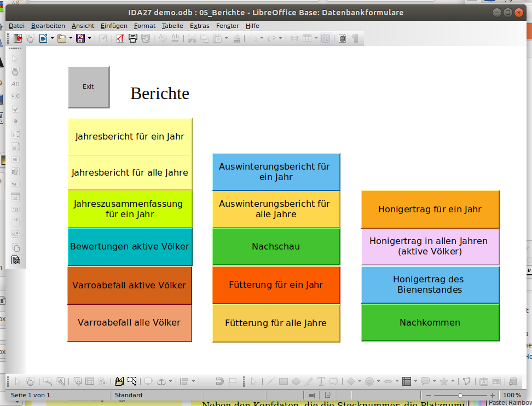
Task: Open the New document dropdown arrow
Action: (x=52, y=38)
